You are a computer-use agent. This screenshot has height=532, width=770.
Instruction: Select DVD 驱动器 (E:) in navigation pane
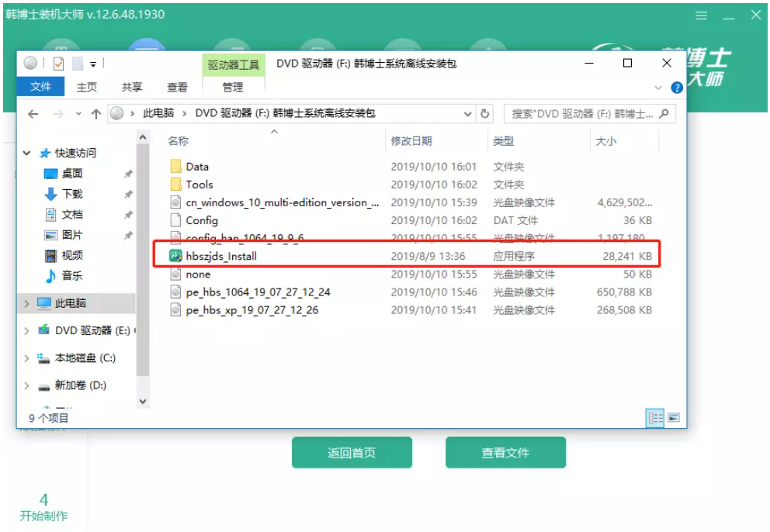(x=92, y=331)
